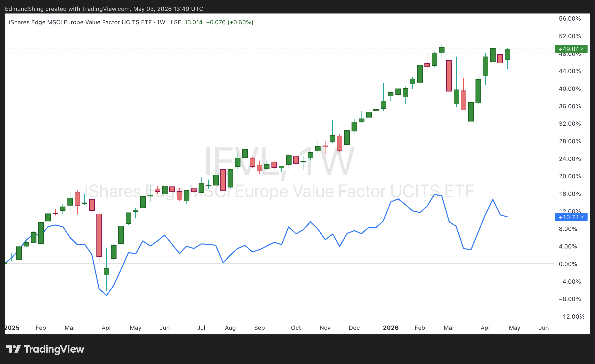Click the 24.00% axis label
595x364 pixels.
pyautogui.click(x=570, y=159)
